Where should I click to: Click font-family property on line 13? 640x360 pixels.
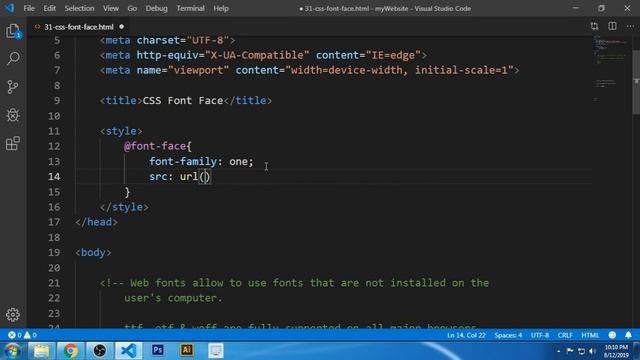pyautogui.click(x=183, y=162)
